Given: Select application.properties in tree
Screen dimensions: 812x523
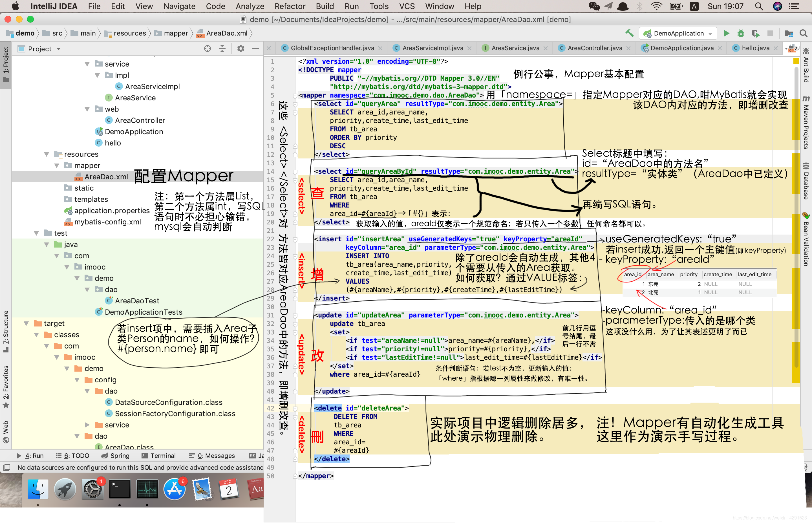Looking at the screenshot, I should [107, 211].
